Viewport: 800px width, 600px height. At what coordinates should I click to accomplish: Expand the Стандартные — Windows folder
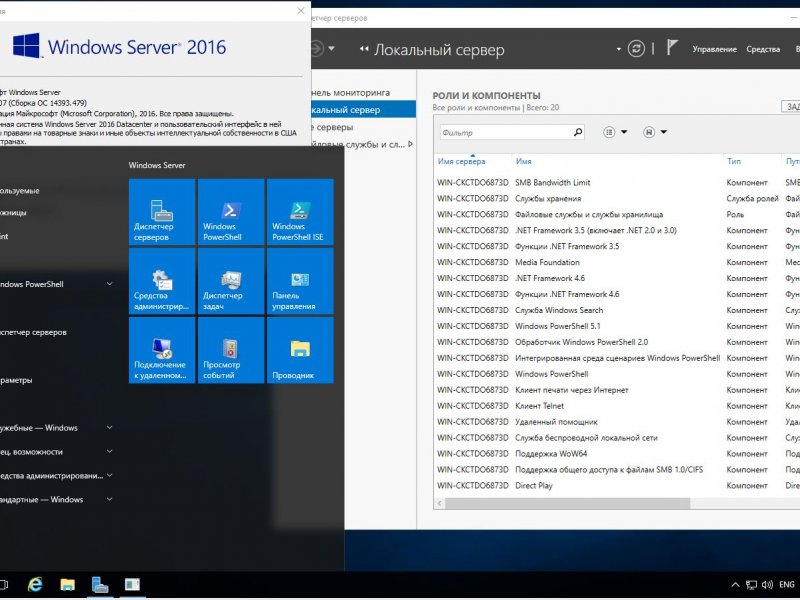point(109,499)
